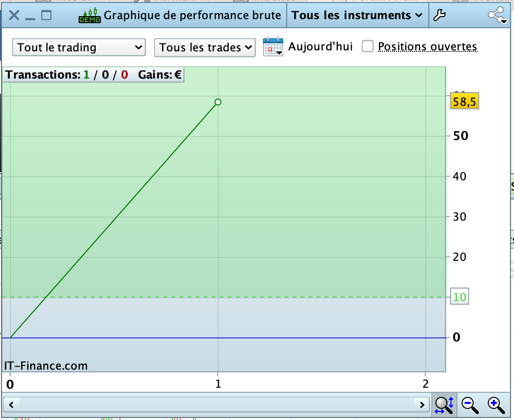Click the 20 value on the axis

460,257
